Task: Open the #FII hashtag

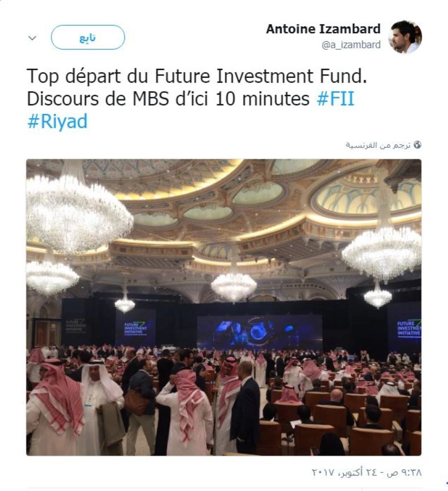Action: pos(335,99)
